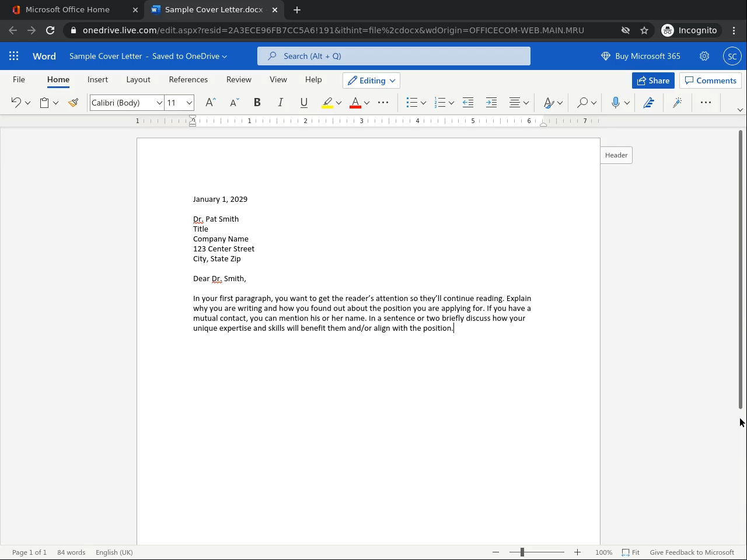Open the References tab
This screenshot has width=747, height=560.
(188, 79)
